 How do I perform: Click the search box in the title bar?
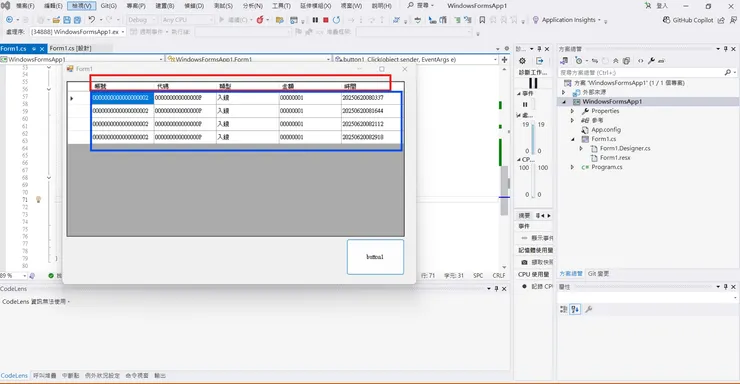[420, 6]
